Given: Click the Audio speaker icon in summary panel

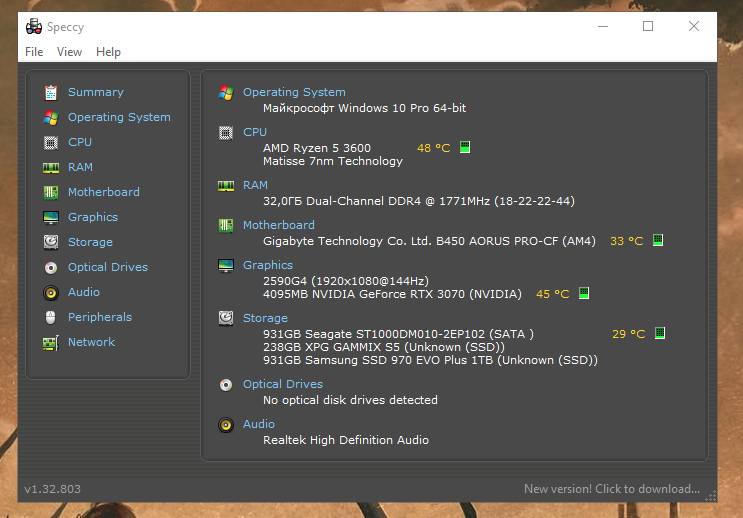Looking at the screenshot, I should [226, 425].
